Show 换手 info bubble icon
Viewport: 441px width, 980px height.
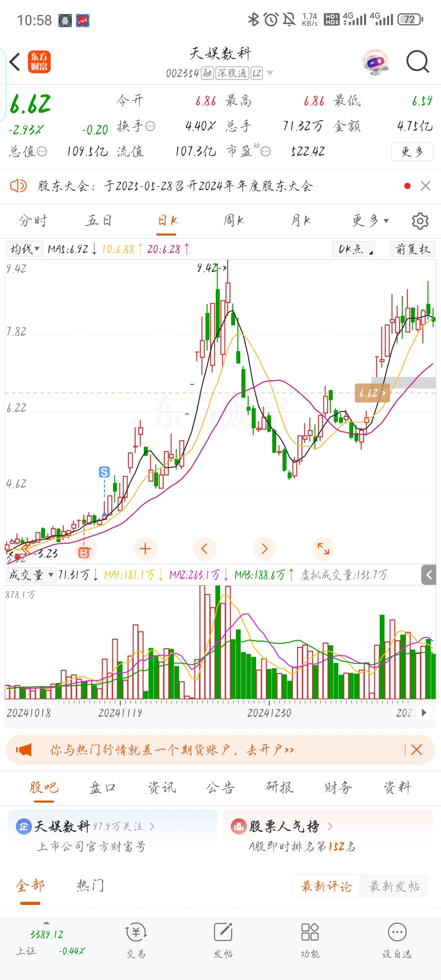click(150, 126)
